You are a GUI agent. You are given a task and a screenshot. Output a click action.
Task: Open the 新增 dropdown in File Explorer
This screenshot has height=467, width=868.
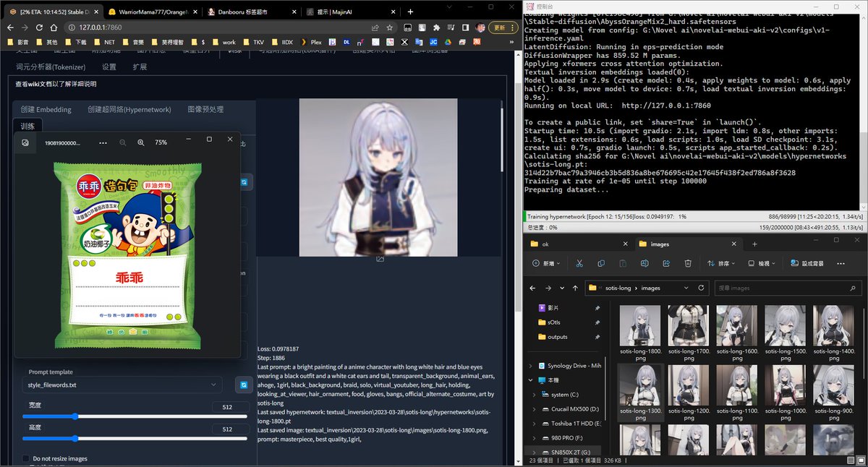[546, 263]
